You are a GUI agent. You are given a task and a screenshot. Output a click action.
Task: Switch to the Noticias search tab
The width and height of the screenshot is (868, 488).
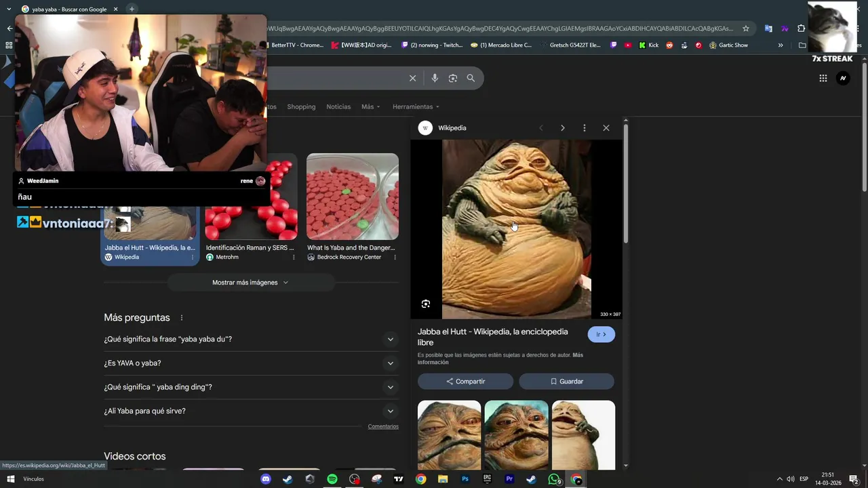tap(338, 106)
